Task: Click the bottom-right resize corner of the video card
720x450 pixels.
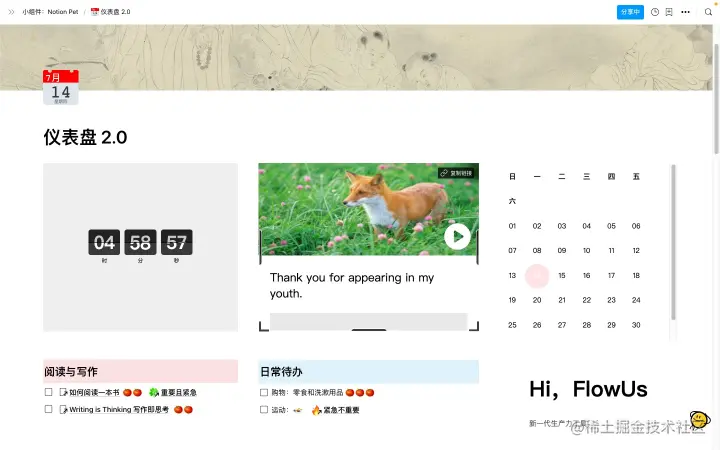Action: pyautogui.click(x=475, y=326)
